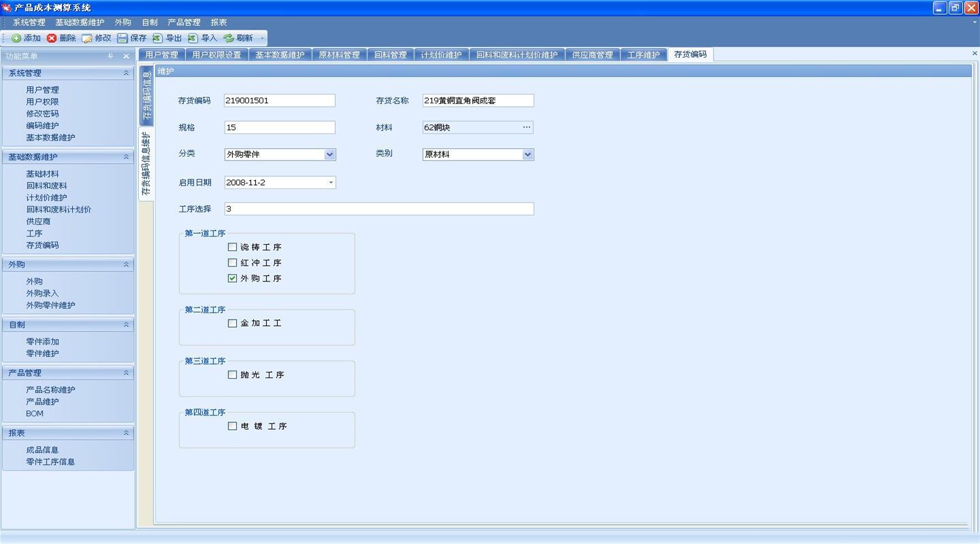
Task: Open 编码维护 in the sidebar
Action: [42, 126]
